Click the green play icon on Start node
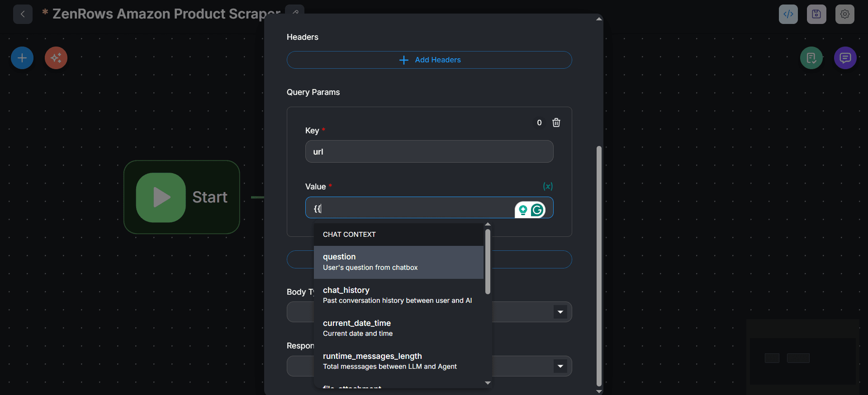 coord(161,197)
